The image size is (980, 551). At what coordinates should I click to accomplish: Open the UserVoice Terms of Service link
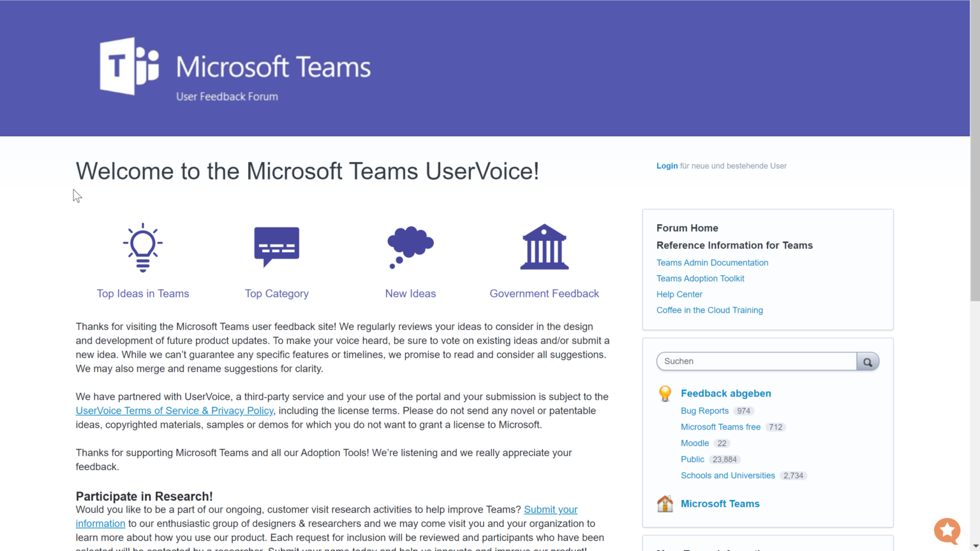(174, 411)
